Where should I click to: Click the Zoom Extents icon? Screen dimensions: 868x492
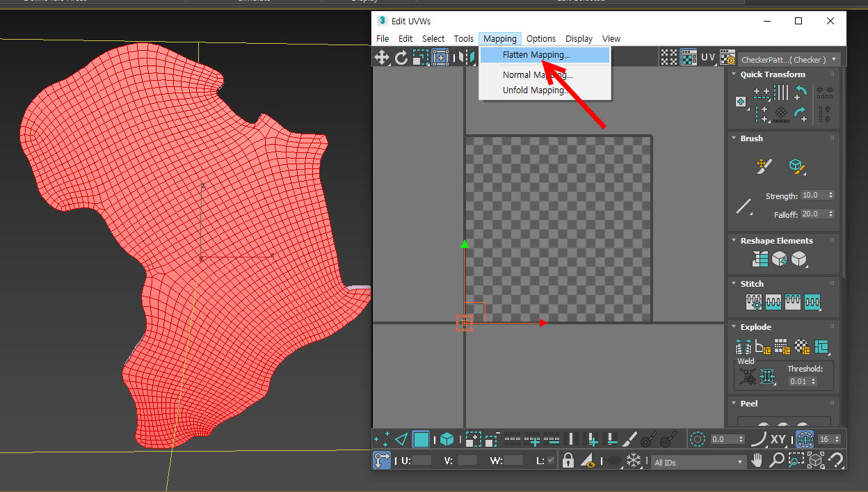pos(816,460)
